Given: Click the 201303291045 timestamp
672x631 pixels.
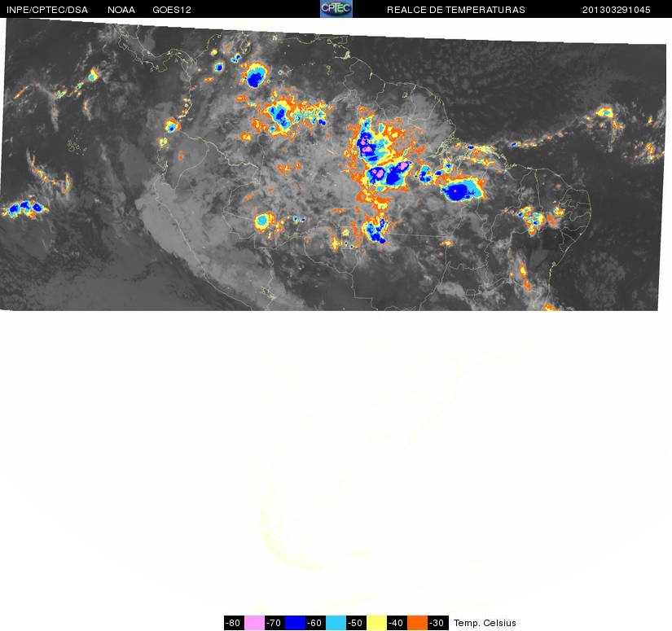Looking at the screenshot, I should [x=617, y=10].
